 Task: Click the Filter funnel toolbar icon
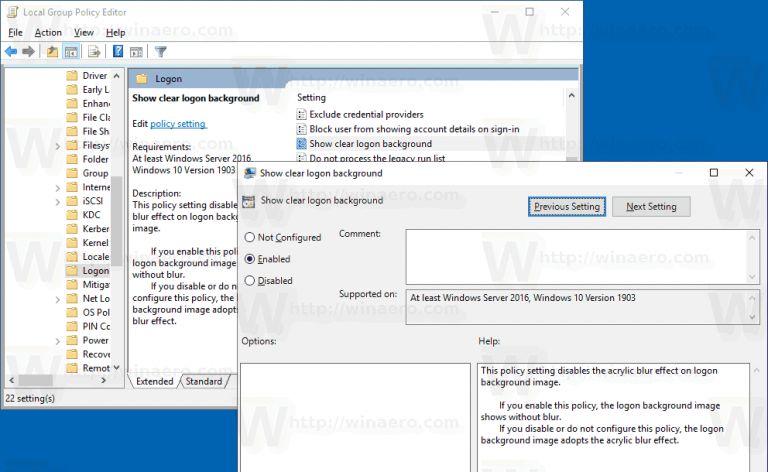pyautogui.click(x=161, y=51)
